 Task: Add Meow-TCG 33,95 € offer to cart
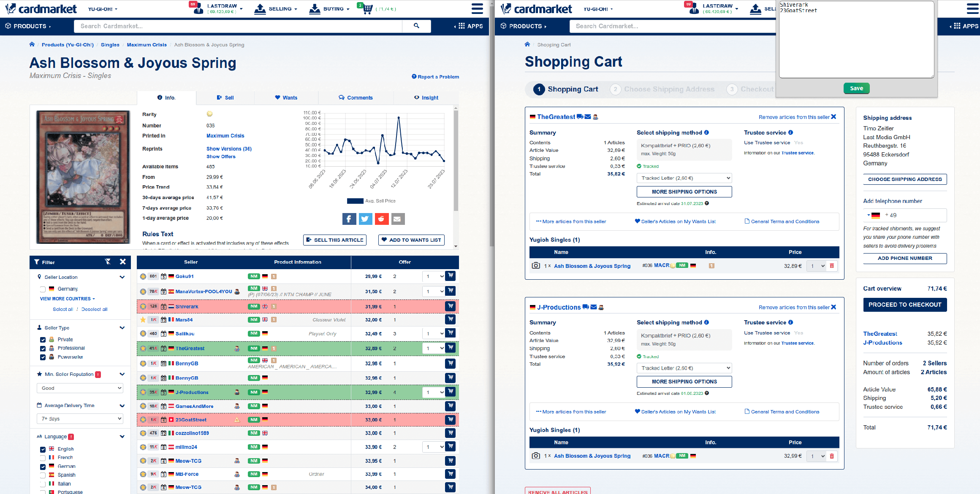(x=451, y=461)
